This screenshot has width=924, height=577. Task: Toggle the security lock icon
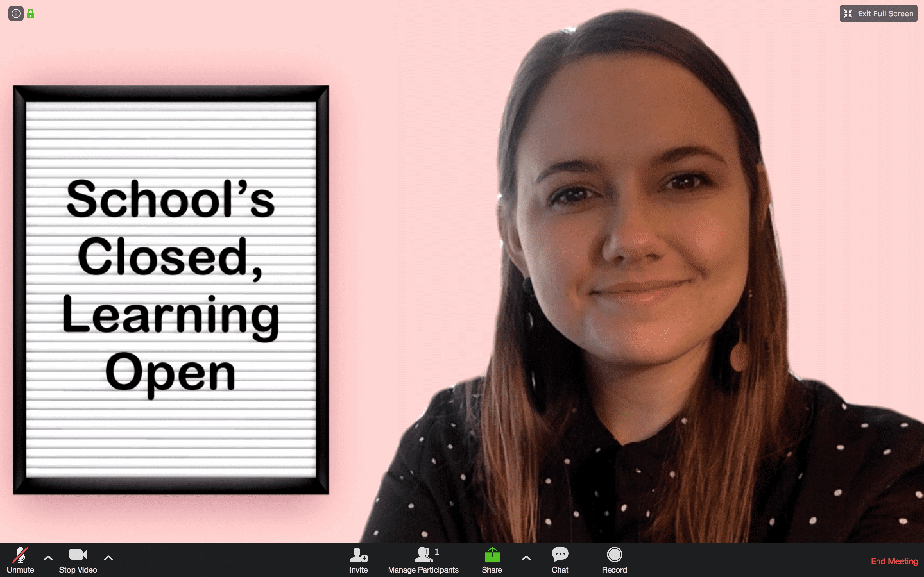pyautogui.click(x=30, y=13)
